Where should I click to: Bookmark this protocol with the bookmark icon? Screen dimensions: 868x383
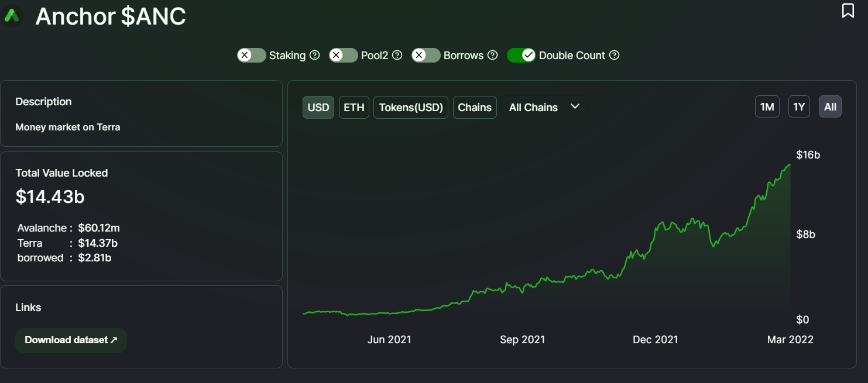[848, 11]
